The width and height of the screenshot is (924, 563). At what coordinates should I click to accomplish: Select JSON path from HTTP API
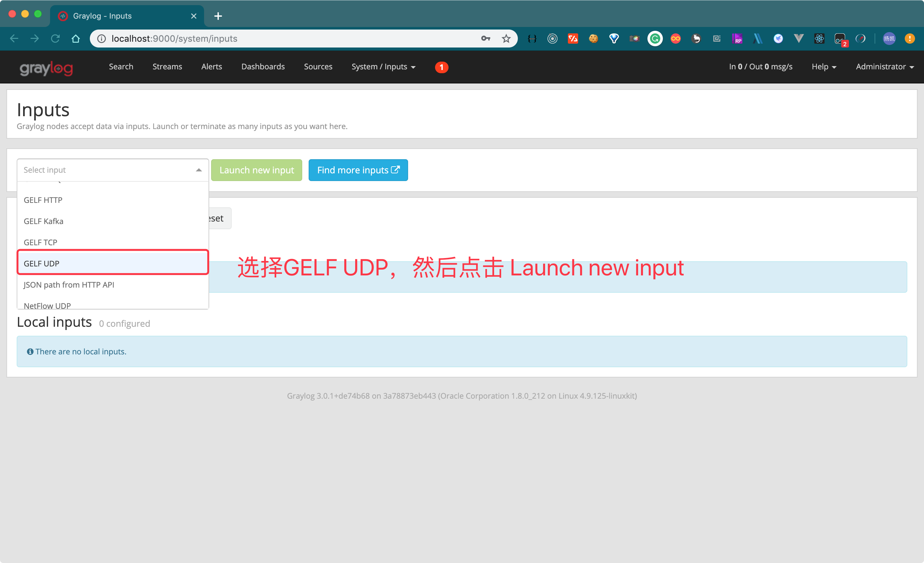coord(113,285)
